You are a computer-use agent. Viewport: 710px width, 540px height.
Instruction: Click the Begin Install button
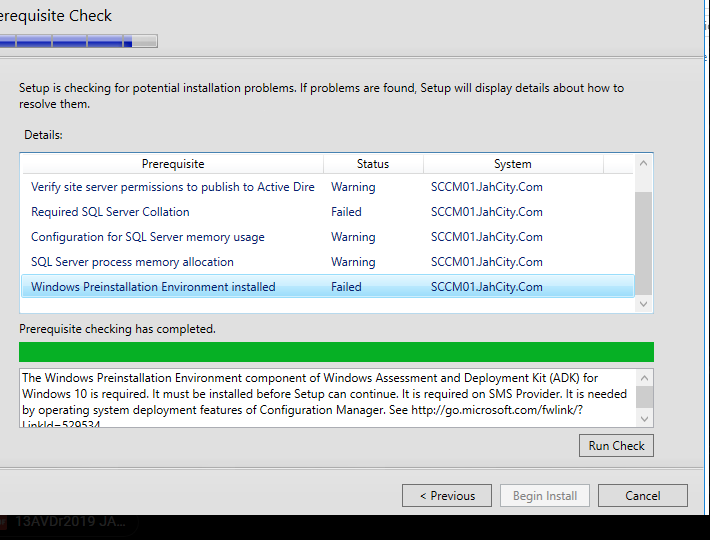pyautogui.click(x=544, y=496)
